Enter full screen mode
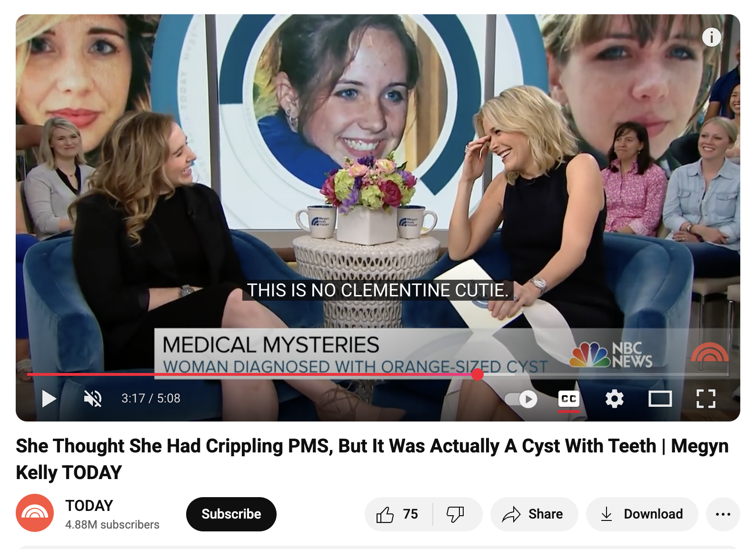756x549 pixels. coord(706,399)
